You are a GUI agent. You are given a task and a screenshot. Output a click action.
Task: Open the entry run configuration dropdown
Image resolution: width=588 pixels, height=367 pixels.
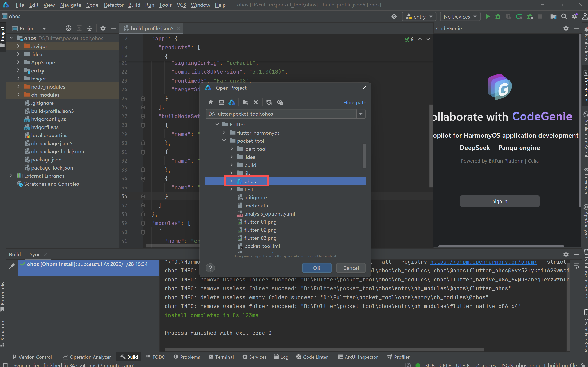coord(419,16)
